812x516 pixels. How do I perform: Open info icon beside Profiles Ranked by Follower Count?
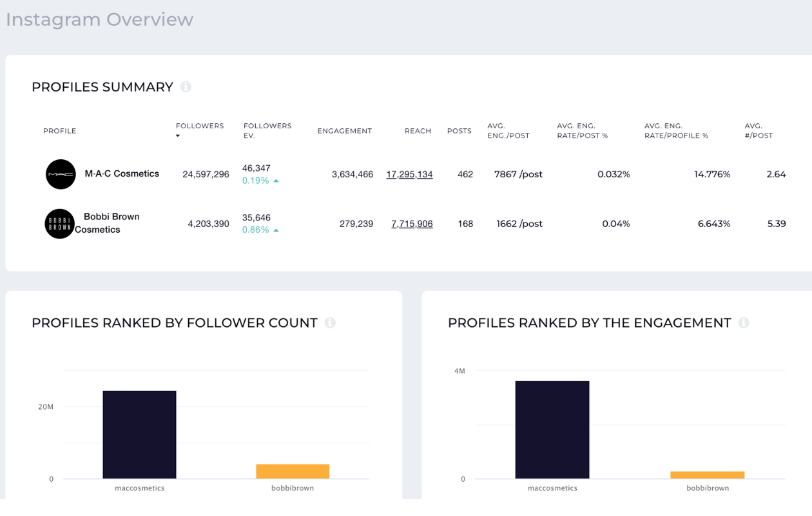[x=330, y=322]
